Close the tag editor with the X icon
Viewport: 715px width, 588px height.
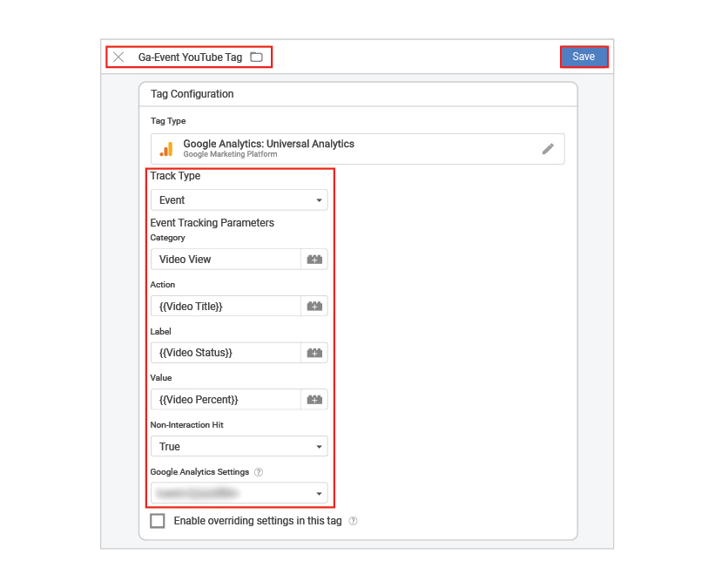pyautogui.click(x=118, y=57)
